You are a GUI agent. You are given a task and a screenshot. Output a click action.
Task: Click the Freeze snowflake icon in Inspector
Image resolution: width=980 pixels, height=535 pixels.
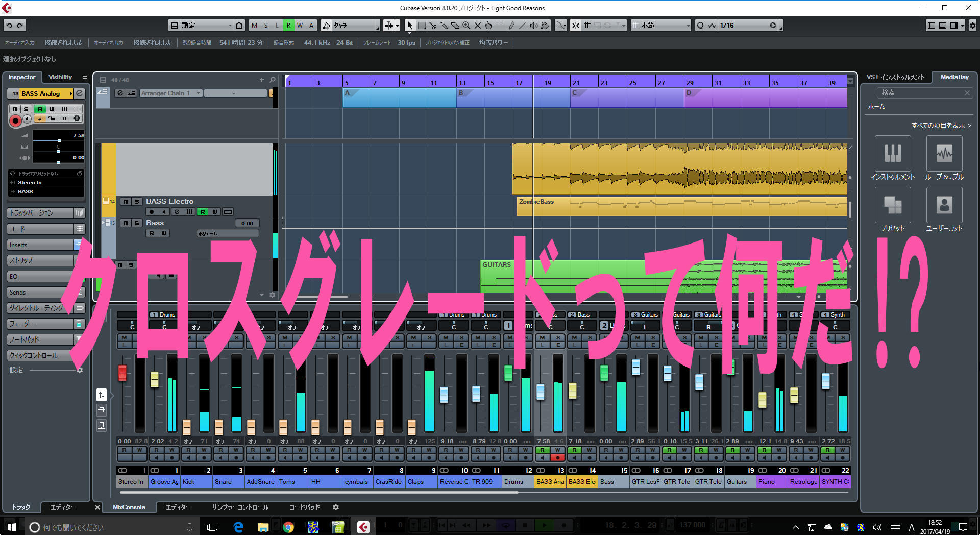click(77, 118)
